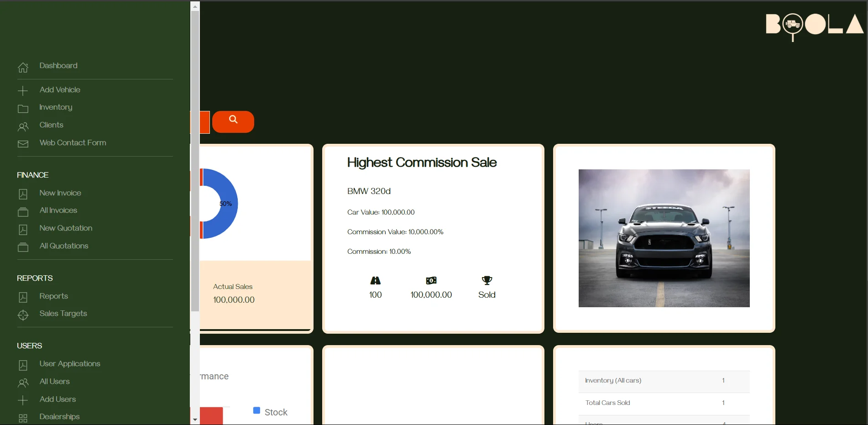The width and height of the screenshot is (868, 425).
Task: Toggle the Stock legend item in the chart
Action: (270, 412)
